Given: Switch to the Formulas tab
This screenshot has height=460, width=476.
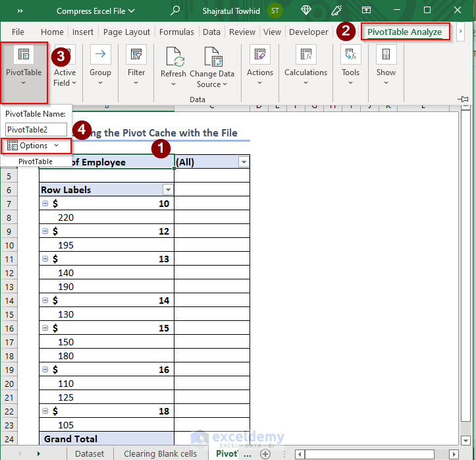Looking at the screenshot, I should [x=176, y=32].
